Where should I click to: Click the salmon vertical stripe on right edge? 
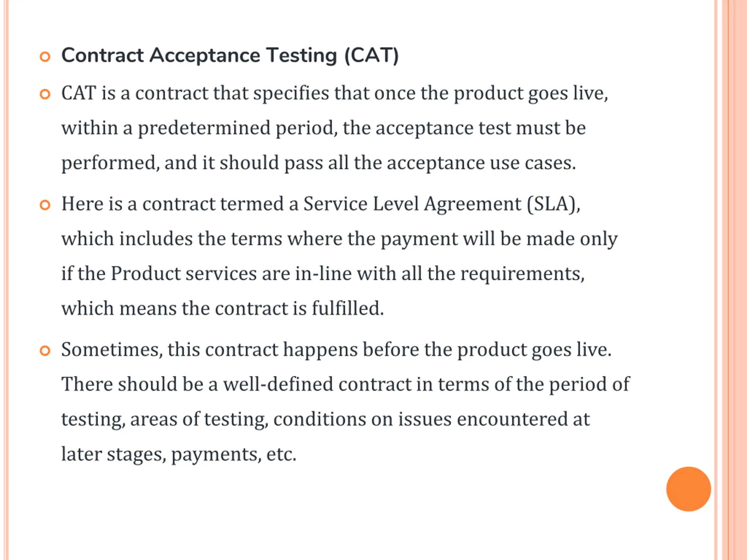[734, 280]
